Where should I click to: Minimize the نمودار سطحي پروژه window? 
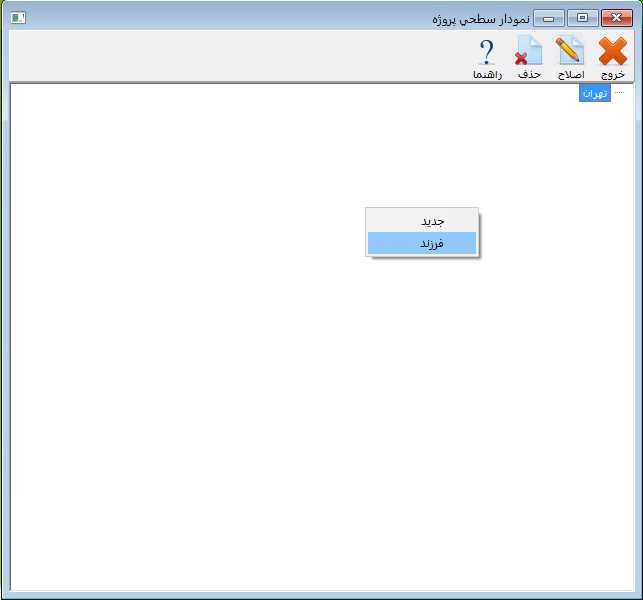tap(548, 18)
